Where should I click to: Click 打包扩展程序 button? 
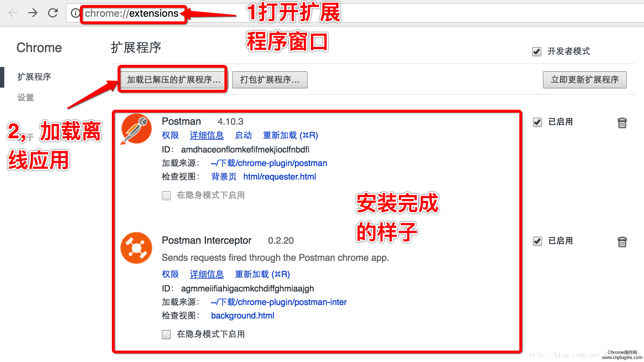click(x=270, y=80)
